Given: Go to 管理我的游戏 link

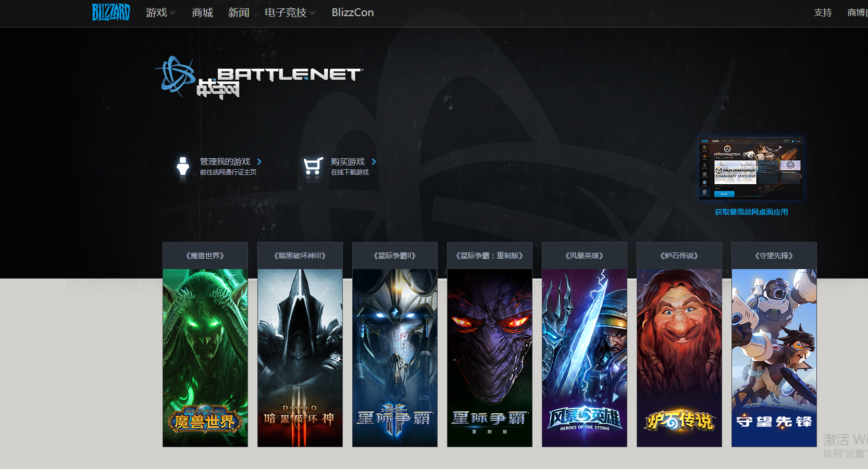Looking at the screenshot, I should click(225, 161).
